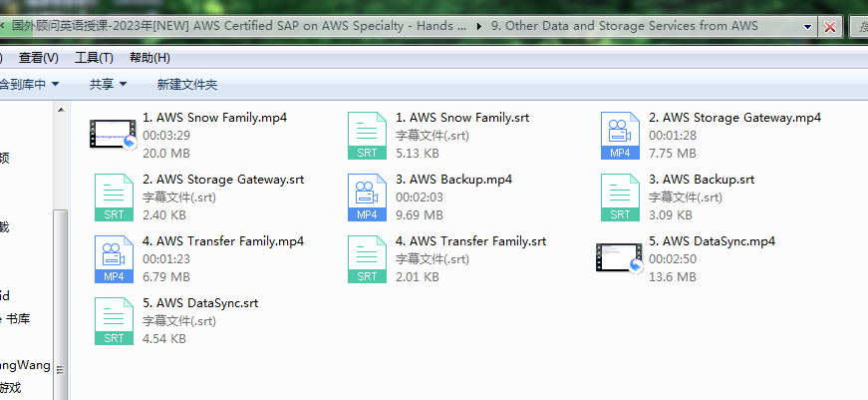Select file name '4. AWS Transfer Family.srt'

coord(470,241)
